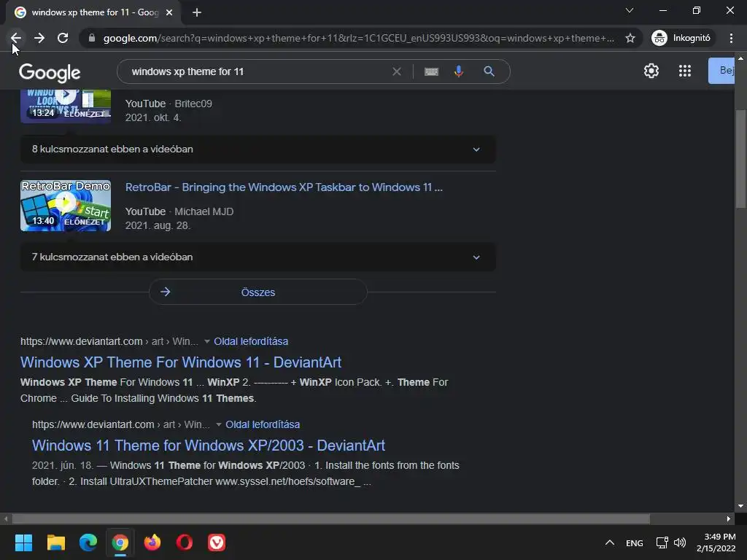747x560 pixels.
Task: Open dropdown arrow beside first deviantart URL
Action: click(x=206, y=341)
